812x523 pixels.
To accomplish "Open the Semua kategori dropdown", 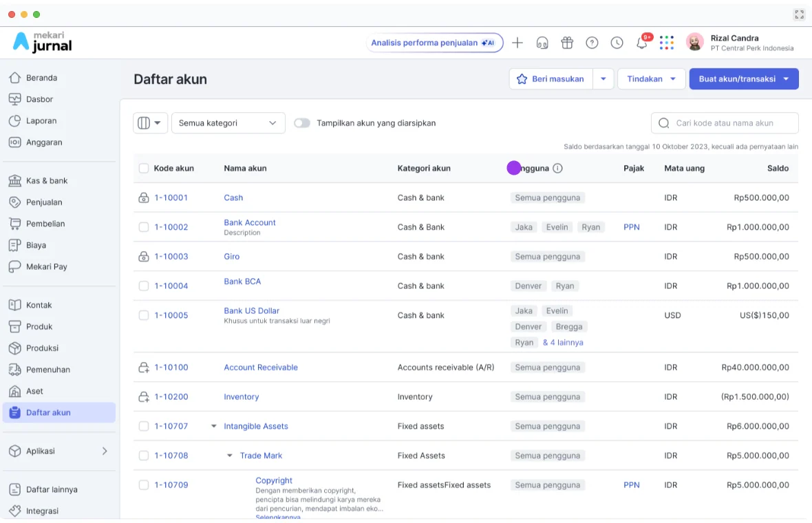I will click(228, 123).
